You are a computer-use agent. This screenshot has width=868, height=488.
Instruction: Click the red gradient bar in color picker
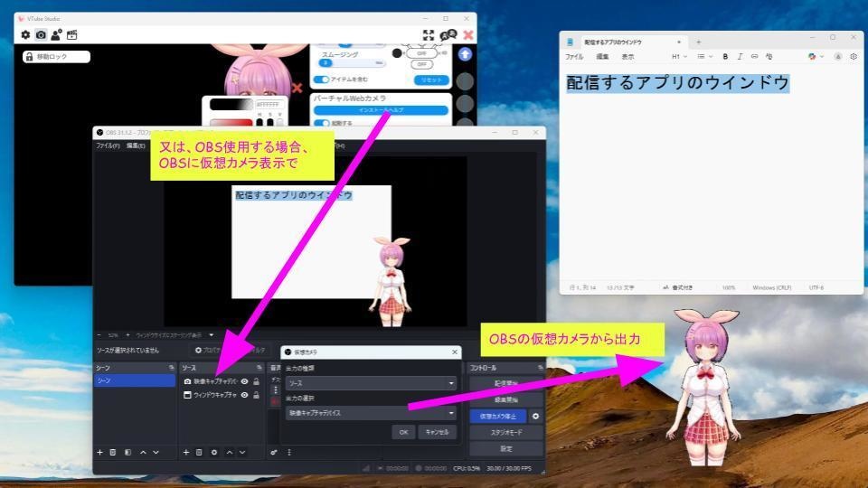(x=231, y=122)
